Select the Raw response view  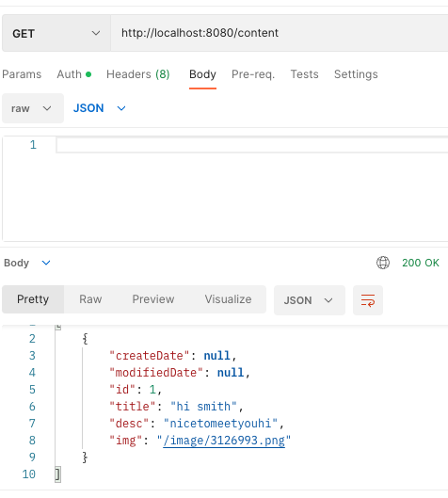point(90,299)
